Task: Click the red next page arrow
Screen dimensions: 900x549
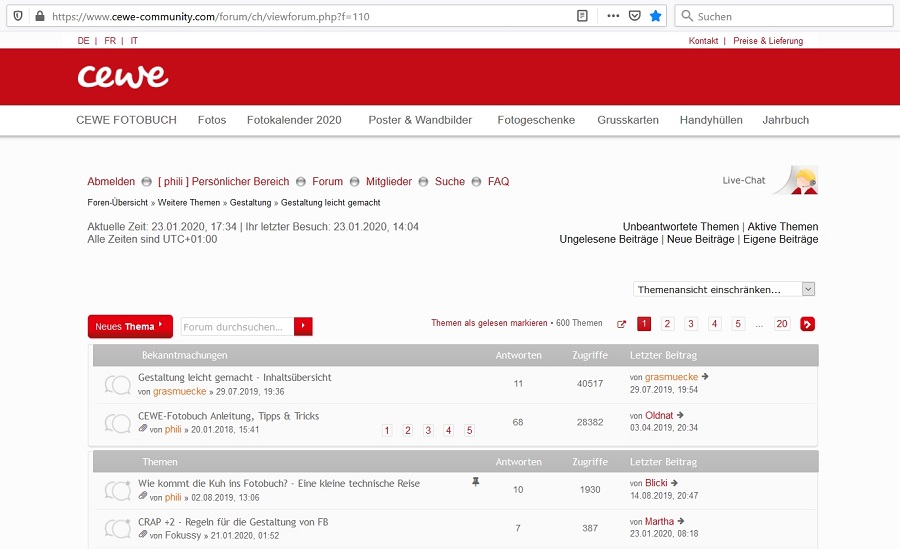Action: pyautogui.click(x=808, y=324)
